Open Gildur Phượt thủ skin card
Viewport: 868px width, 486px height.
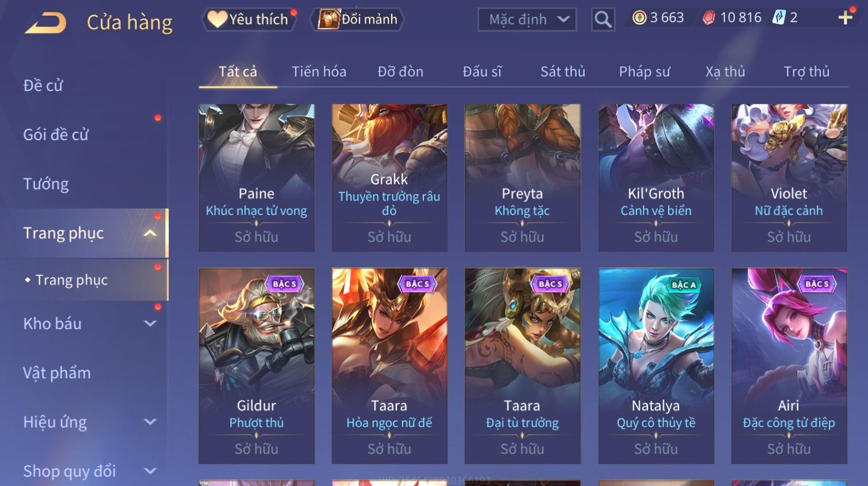[256, 366]
